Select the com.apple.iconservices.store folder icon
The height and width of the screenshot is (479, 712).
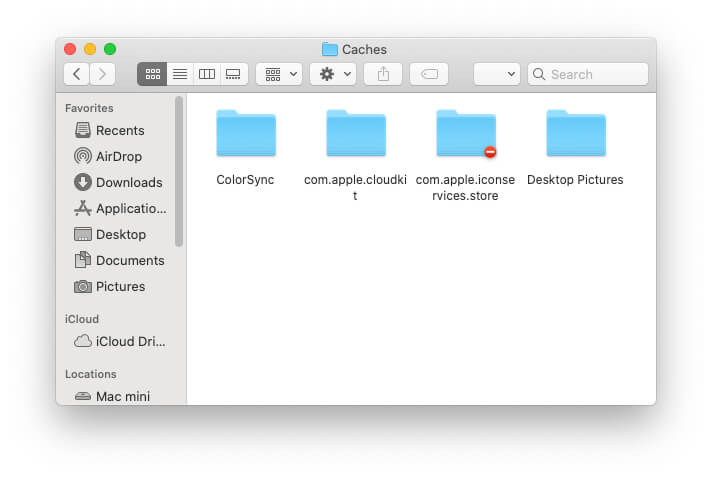466,133
